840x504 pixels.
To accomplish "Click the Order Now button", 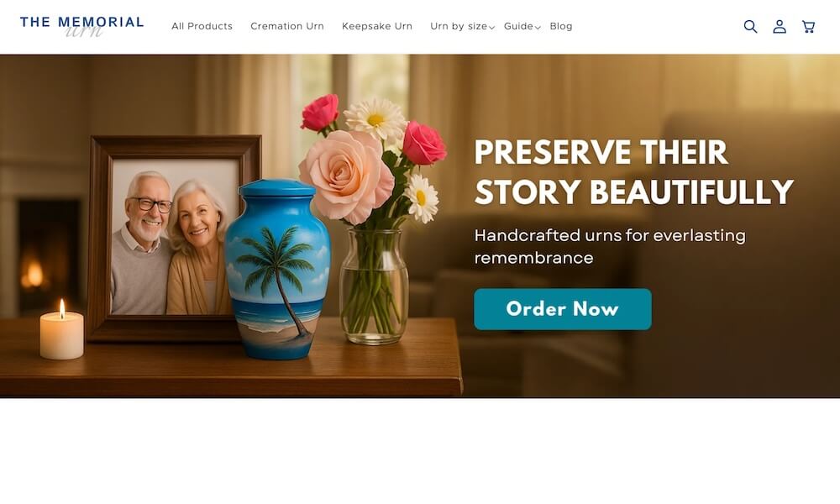I will point(563,309).
